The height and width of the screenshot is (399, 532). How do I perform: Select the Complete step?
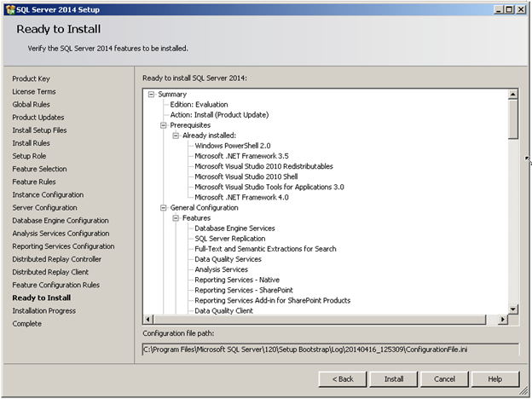click(x=27, y=324)
